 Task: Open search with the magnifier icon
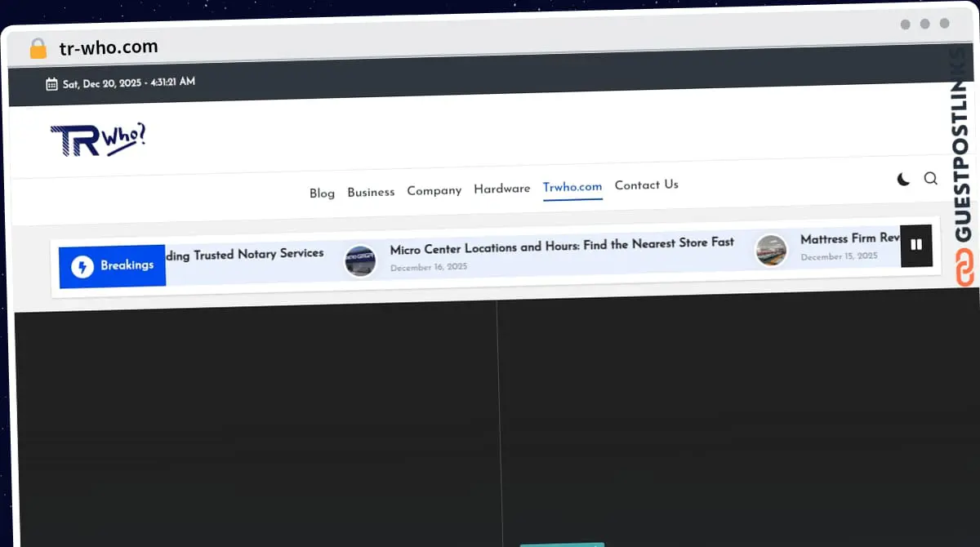pyautogui.click(x=930, y=178)
